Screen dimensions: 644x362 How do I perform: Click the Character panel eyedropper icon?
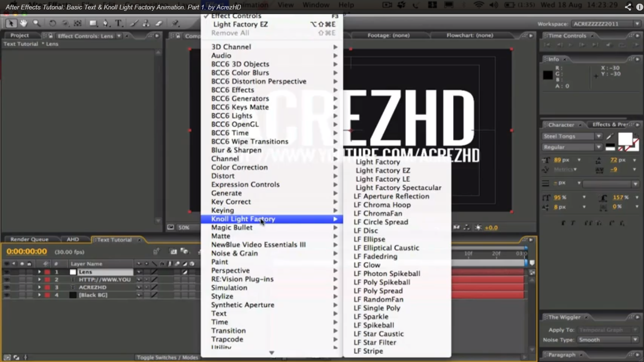610,137
